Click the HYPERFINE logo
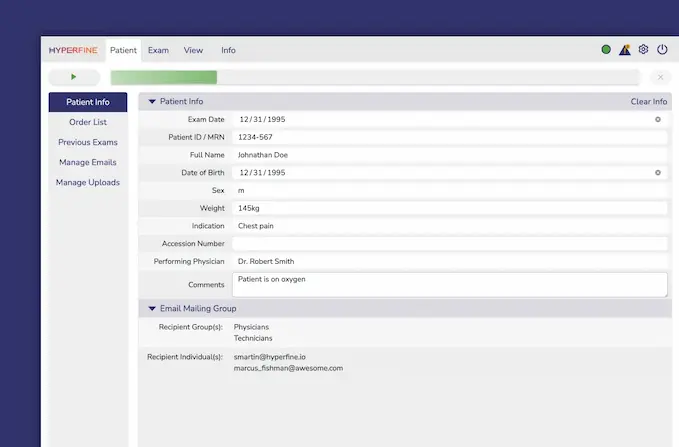This screenshot has width=679, height=447. click(x=73, y=50)
